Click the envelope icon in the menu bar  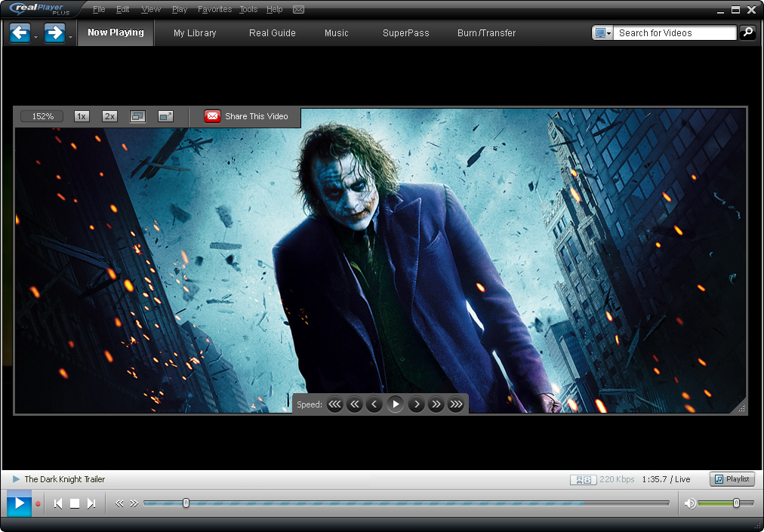pyautogui.click(x=299, y=9)
